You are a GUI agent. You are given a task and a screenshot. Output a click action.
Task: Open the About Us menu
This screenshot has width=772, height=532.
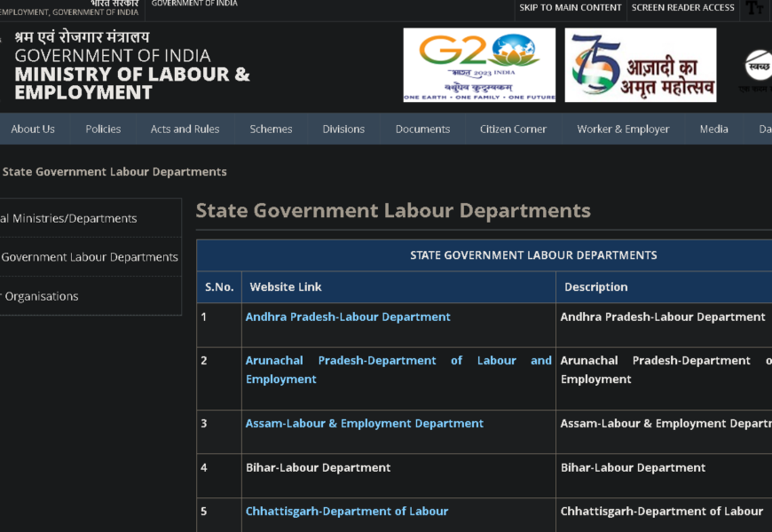pos(33,129)
